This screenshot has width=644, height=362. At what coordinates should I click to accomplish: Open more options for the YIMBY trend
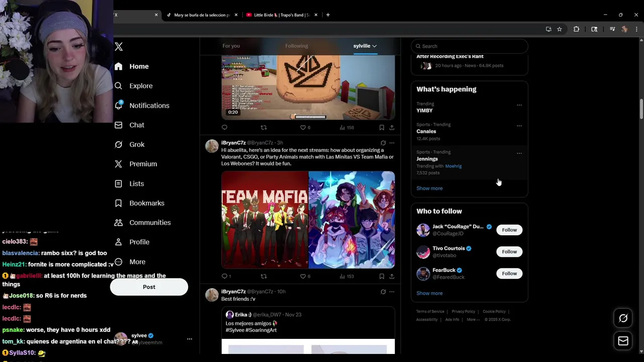click(519, 105)
